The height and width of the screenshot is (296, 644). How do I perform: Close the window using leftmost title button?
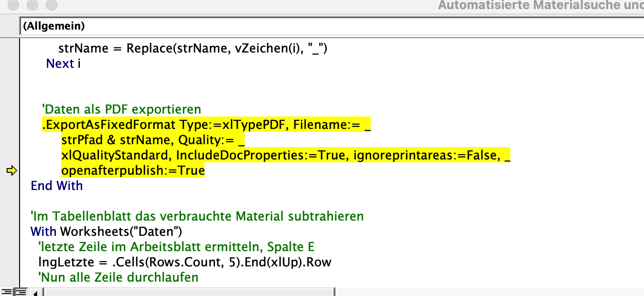click(14, 6)
